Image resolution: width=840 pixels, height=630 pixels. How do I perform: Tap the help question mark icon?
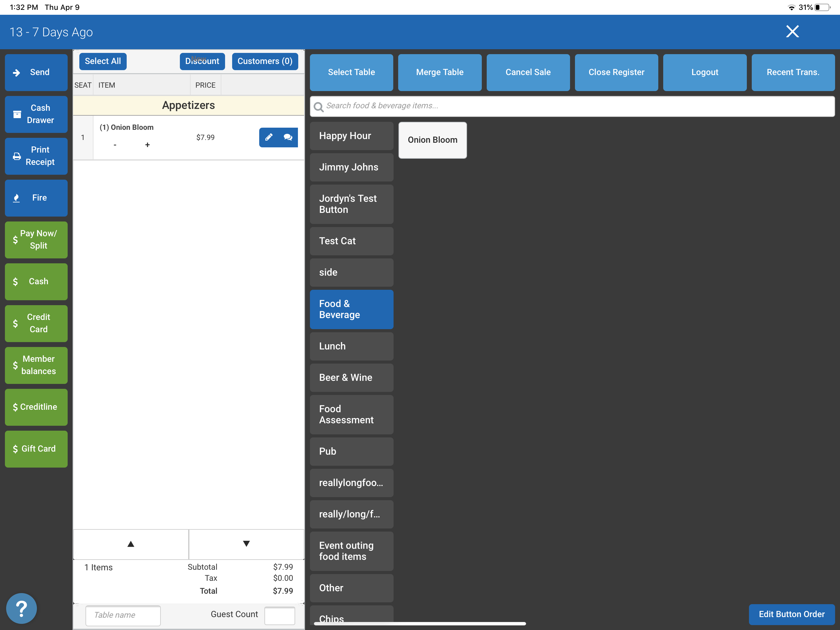22,608
